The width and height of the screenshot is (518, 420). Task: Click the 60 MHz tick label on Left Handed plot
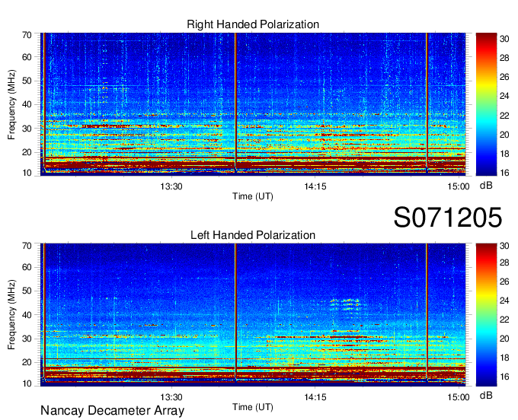coord(27,267)
